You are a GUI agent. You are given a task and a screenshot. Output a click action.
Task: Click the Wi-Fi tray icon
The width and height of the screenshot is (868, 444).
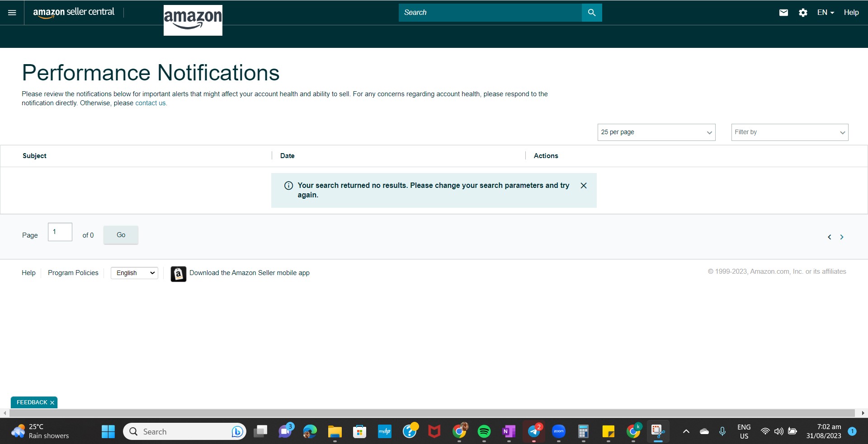(765, 431)
